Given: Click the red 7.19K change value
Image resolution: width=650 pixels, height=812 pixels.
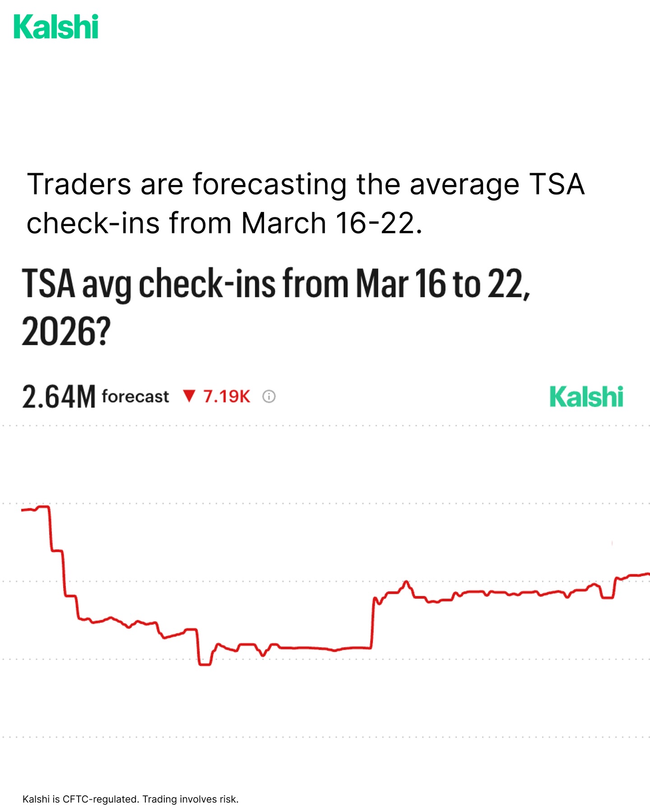Looking at the screenshot, I should [227, 397].
